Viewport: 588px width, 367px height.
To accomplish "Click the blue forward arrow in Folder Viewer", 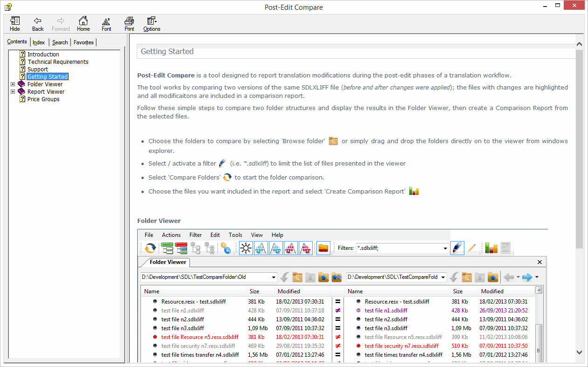I will click(527, 277).
